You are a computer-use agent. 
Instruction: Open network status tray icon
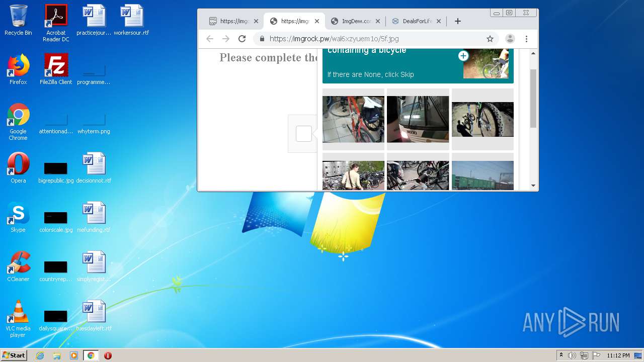(x=584, y=355)
